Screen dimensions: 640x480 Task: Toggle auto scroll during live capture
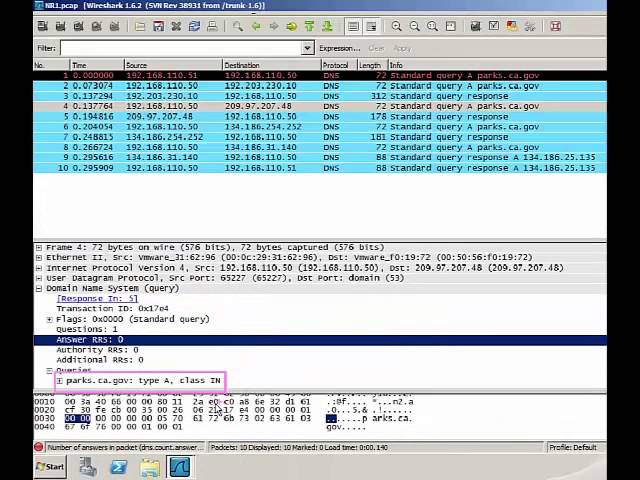pos(371,27)
